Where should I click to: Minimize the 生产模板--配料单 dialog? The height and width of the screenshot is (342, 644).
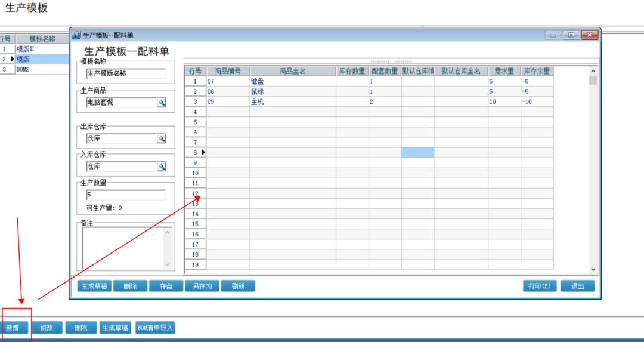click(x=554, y=35)
